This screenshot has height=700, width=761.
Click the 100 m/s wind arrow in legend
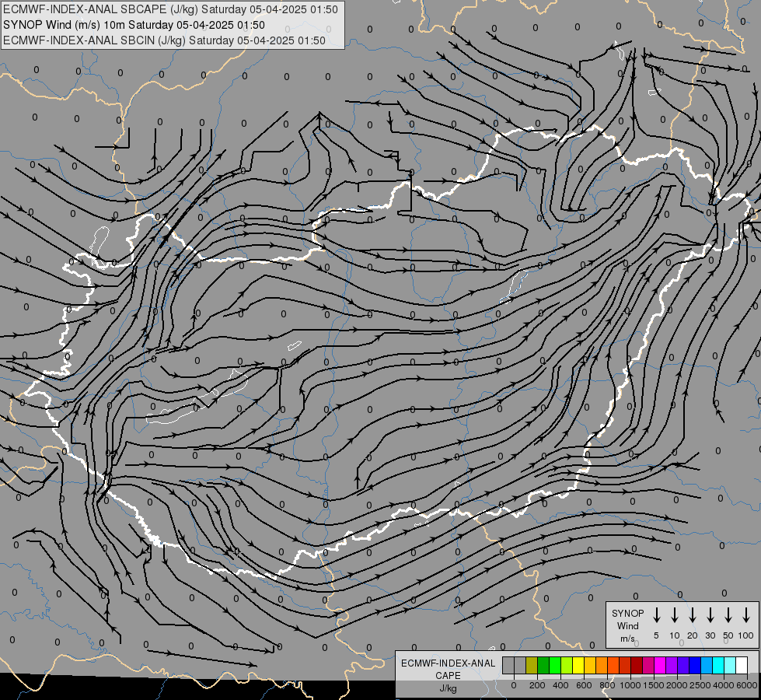pyautogui.click(x=746, y=615)
